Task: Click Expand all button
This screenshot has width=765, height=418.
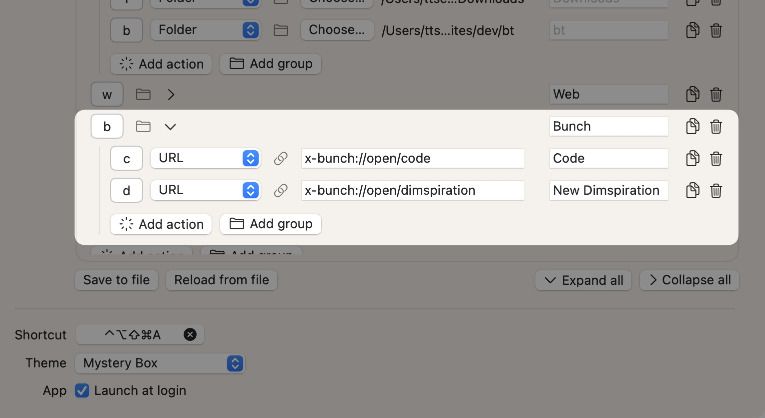Action: 583,280
